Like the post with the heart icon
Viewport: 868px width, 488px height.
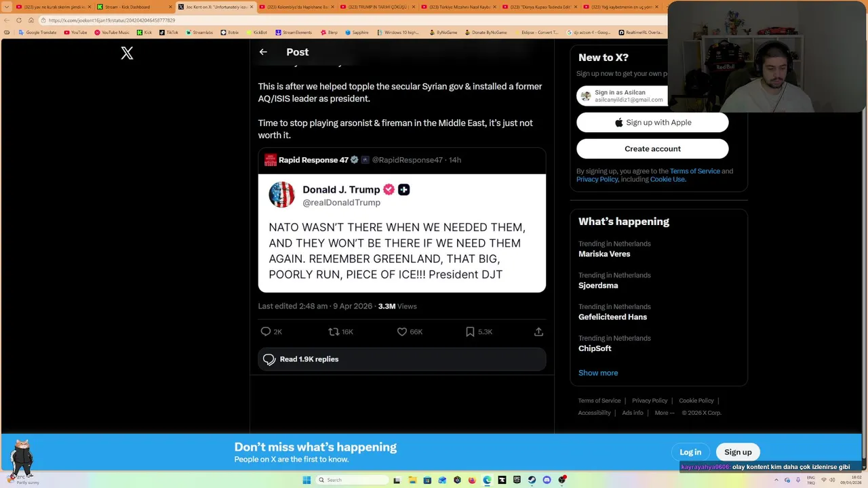[x=402, y=331]
